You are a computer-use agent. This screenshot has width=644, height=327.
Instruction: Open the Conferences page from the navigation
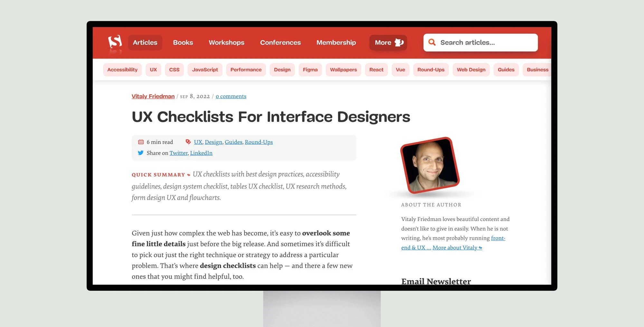pos(280,42)
